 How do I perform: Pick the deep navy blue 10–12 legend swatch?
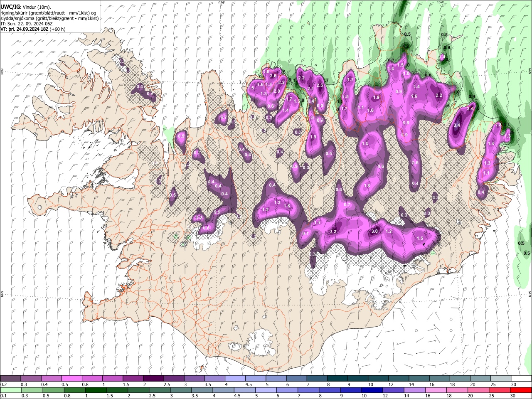(x=372, y=390)
